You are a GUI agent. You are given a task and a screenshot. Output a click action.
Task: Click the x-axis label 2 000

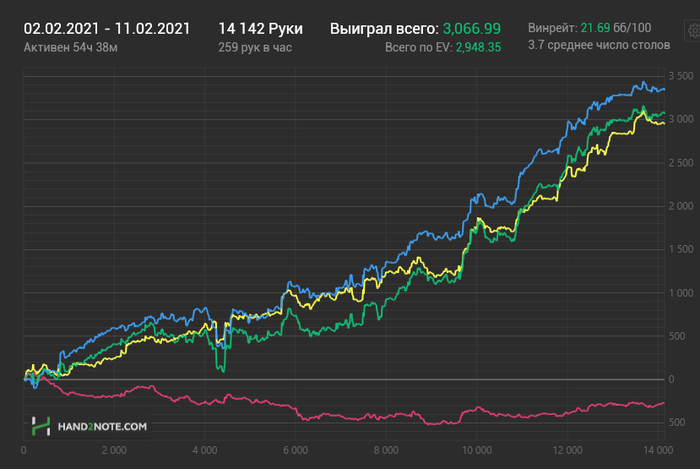pyautogui.click(x=114, y=450)
